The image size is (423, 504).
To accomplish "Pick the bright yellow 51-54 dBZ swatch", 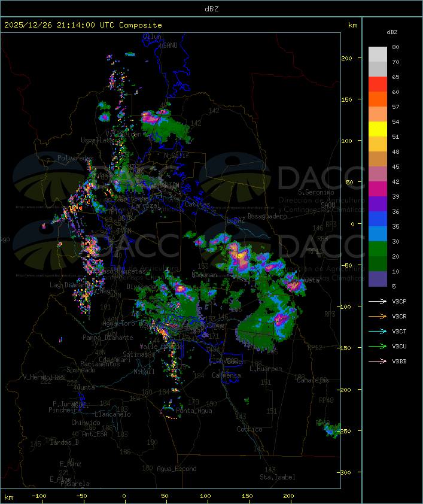I will pos(378,129).
